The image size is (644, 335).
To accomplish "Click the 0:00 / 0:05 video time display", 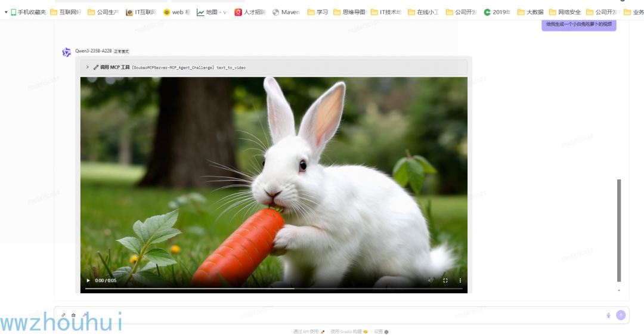I will pyautogui.click(x=106, y=280).
